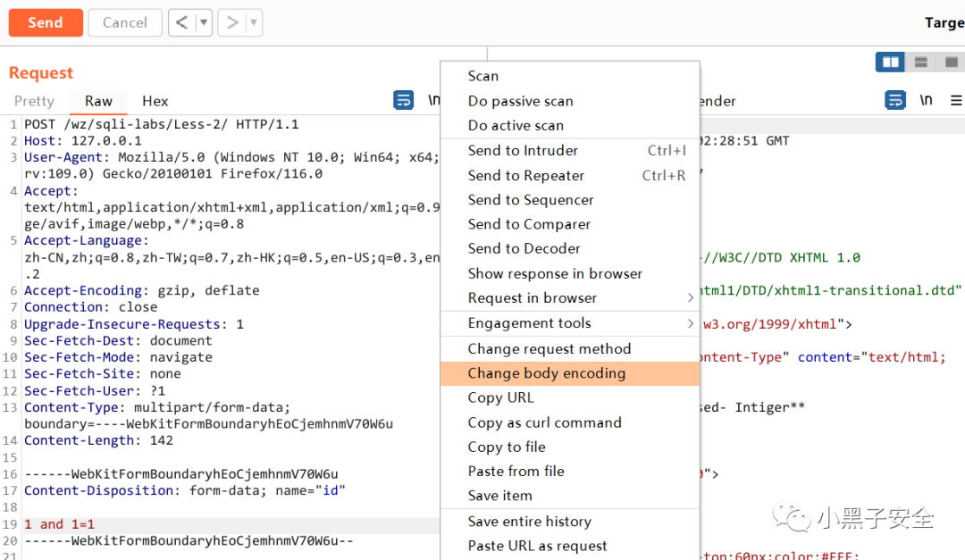This screenshot has width=965, height=560.
Task: Choose Paste from file
Action: 570,472
